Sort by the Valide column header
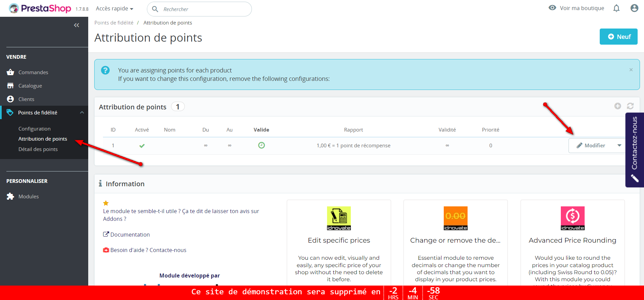644x300 pixels. pos(261,130)
